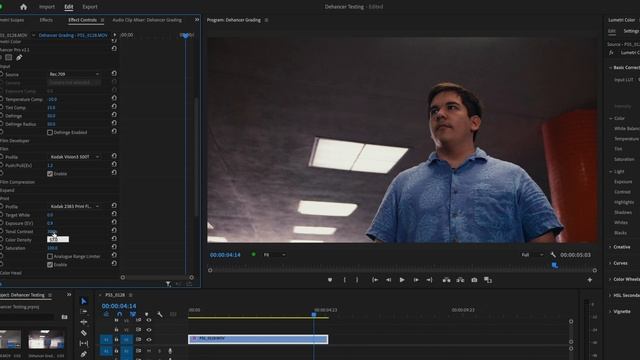Open the Full playback resolution dropdown

(532, 255)
